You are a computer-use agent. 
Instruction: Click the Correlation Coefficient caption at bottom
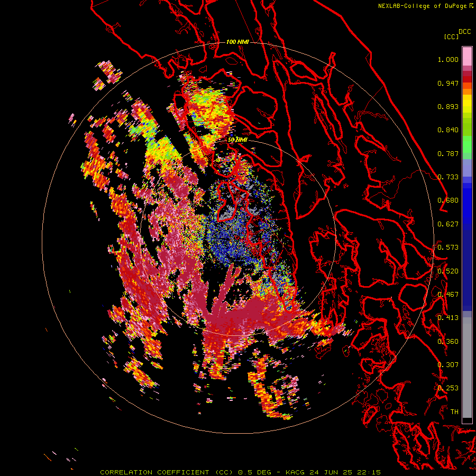[x=240, y=472]
